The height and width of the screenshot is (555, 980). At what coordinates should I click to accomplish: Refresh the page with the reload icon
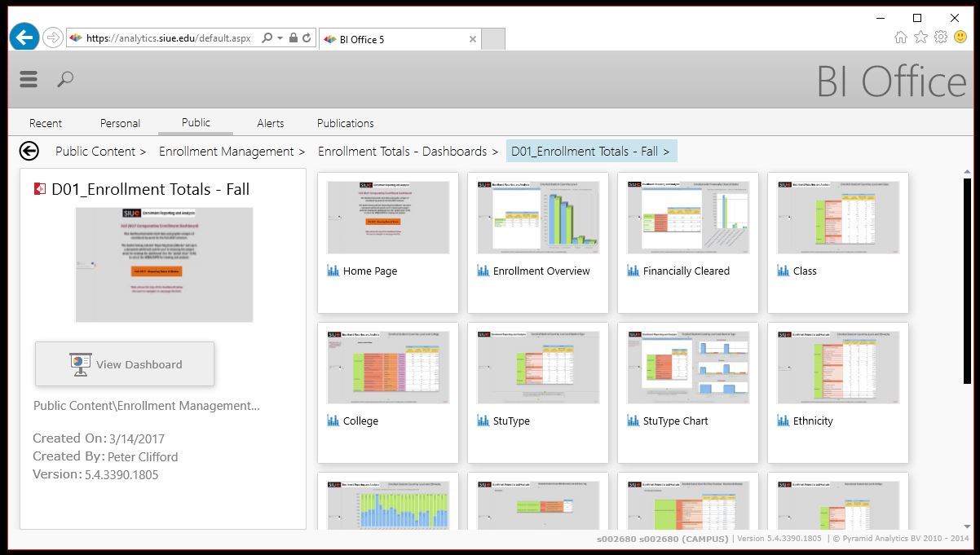[307, 38]
